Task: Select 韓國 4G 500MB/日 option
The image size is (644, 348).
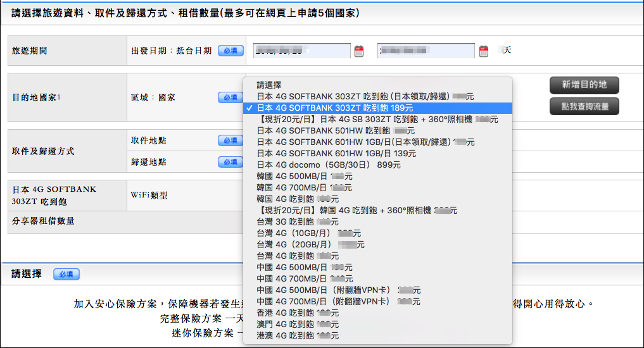Action: coord(378,177)
